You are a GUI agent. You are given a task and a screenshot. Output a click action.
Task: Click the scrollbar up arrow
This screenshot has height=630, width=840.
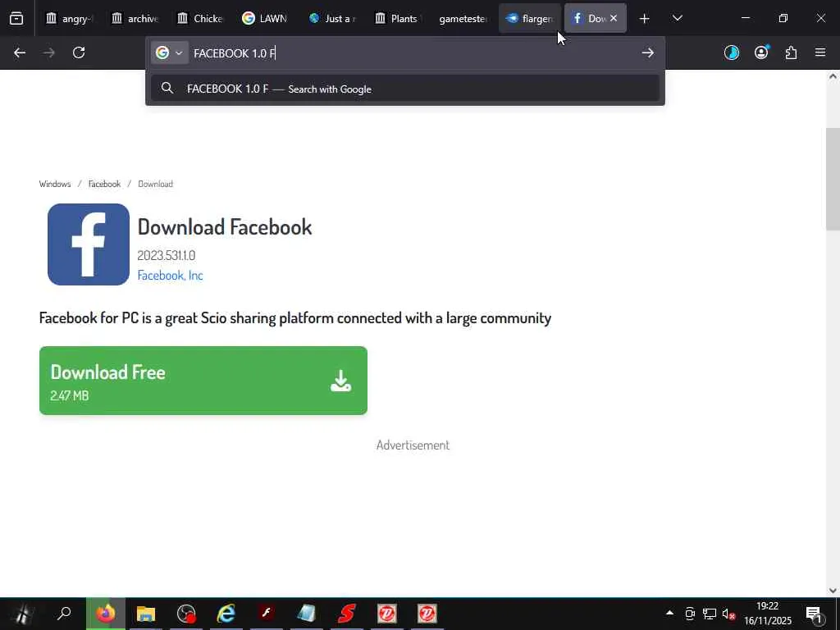(833, 76)
